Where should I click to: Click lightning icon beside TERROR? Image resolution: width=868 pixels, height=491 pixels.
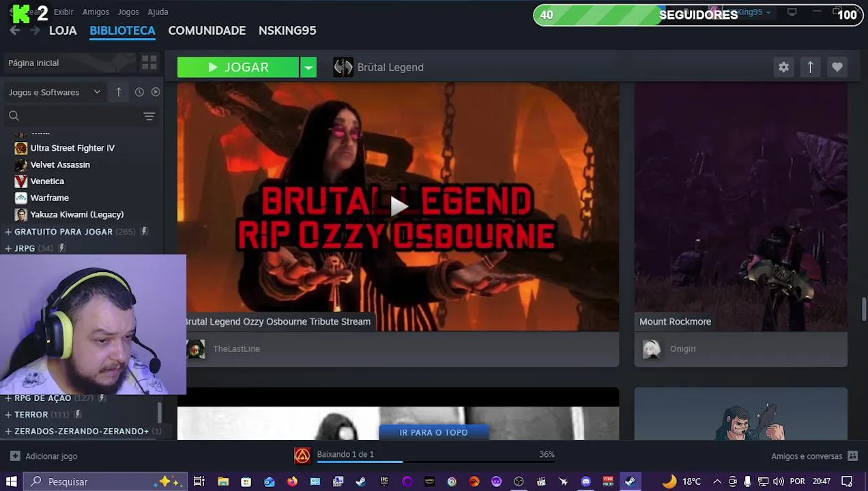point(77,414)
